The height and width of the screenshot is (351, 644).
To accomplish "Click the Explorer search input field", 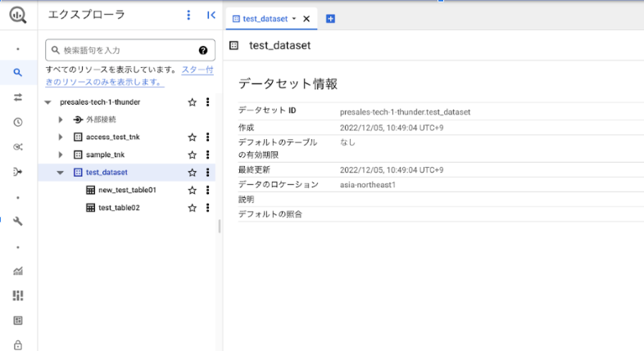I will point(123,50).
